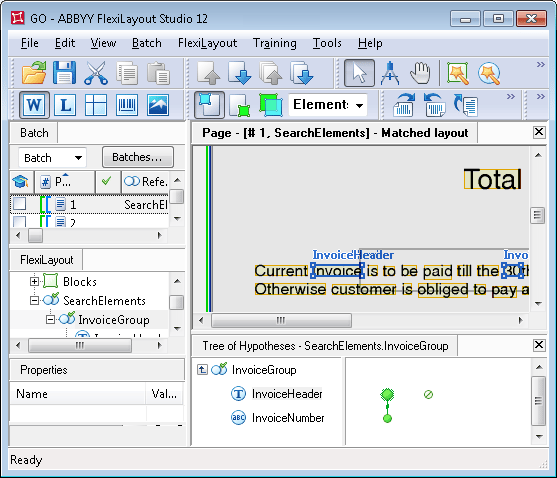Open the Tools menu
This screenshot has width=557, height=478.
pos(327,43)
